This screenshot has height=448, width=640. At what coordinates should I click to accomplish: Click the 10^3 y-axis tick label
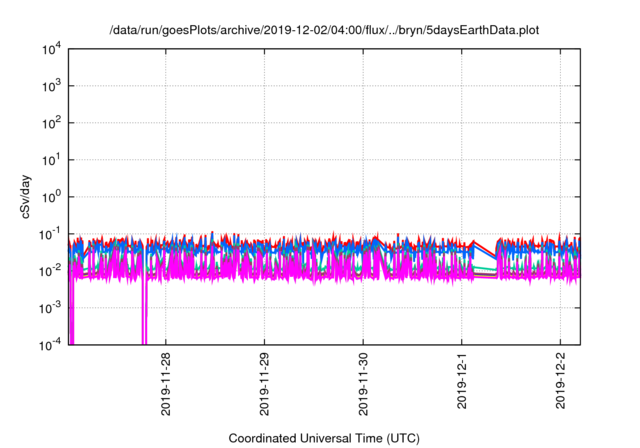pos(52,86)
